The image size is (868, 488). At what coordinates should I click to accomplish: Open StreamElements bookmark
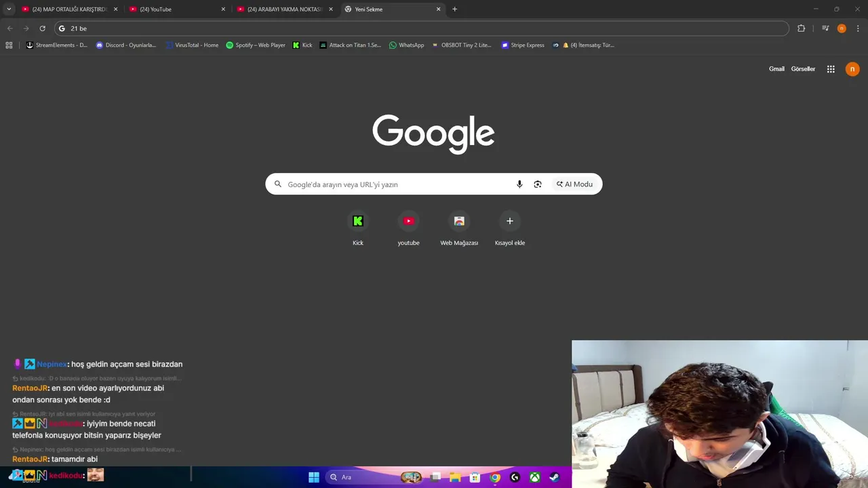57,45
